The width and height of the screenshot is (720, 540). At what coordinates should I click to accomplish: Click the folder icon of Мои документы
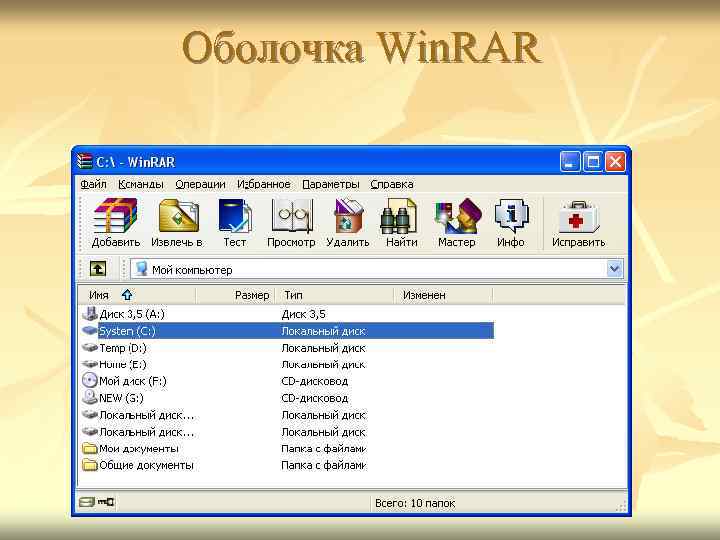90,448
